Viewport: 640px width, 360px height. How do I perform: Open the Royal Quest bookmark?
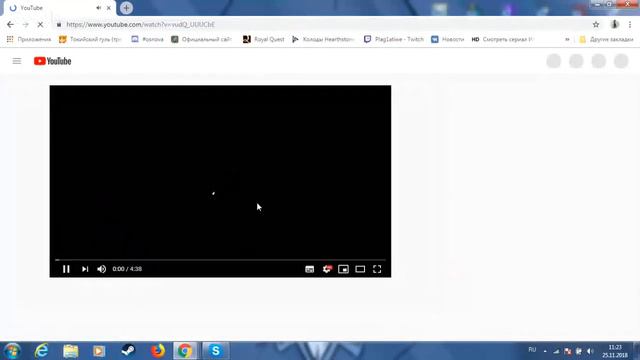point(264,39)
